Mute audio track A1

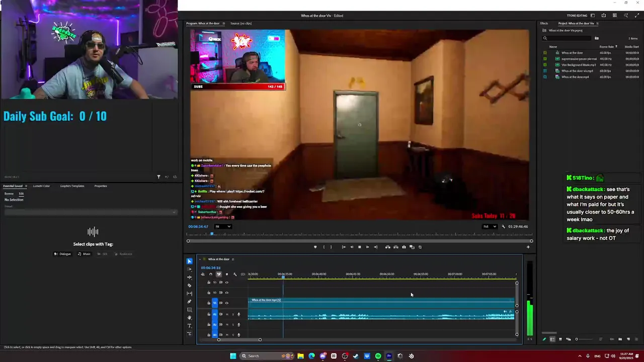coord(227,314)
